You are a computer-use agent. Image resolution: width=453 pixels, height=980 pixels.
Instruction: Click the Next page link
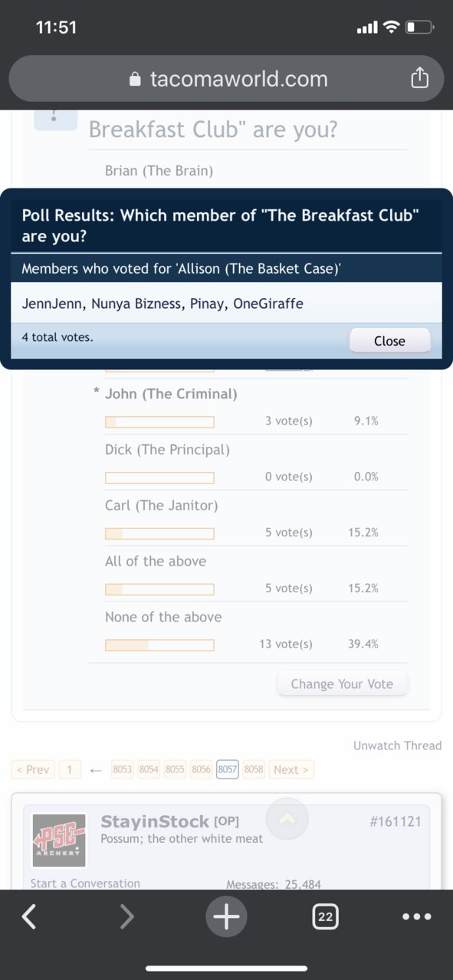(x=291, y=769)
